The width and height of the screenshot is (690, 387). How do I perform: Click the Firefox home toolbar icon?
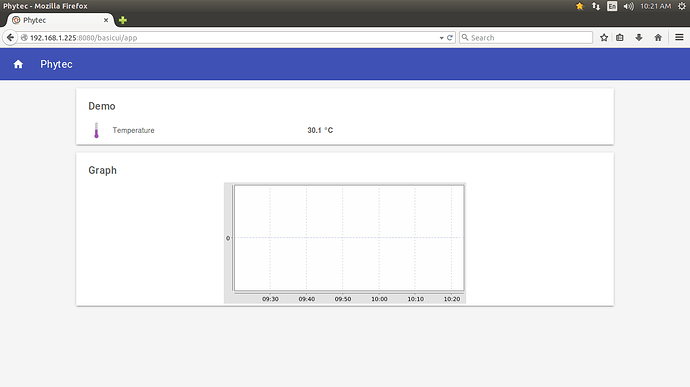[x=658, y=38]
